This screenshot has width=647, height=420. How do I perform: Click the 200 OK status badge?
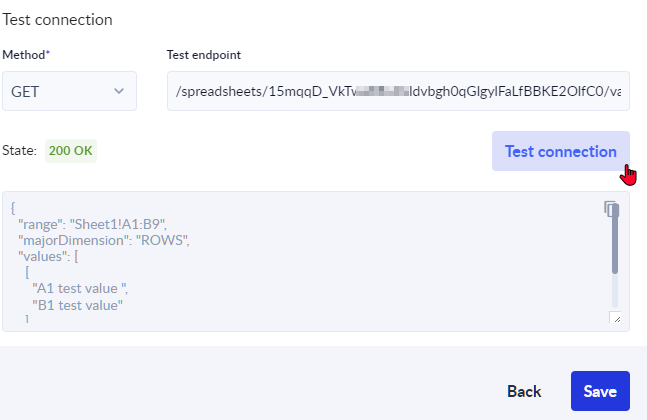coord(71,151)
